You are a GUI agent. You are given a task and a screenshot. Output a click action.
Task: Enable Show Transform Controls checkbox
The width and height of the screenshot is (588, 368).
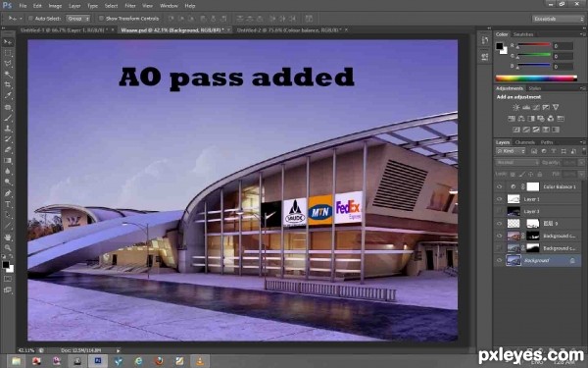click(101, 19)
